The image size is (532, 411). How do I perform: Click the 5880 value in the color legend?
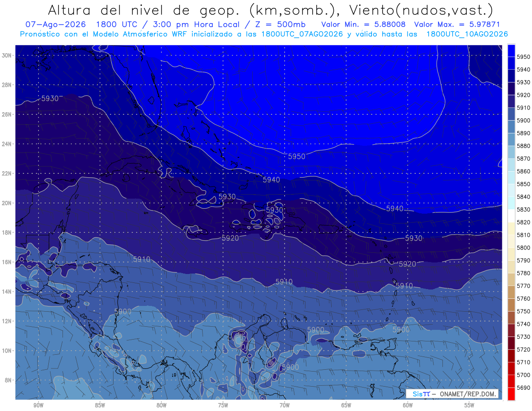(x=523, y=146)
